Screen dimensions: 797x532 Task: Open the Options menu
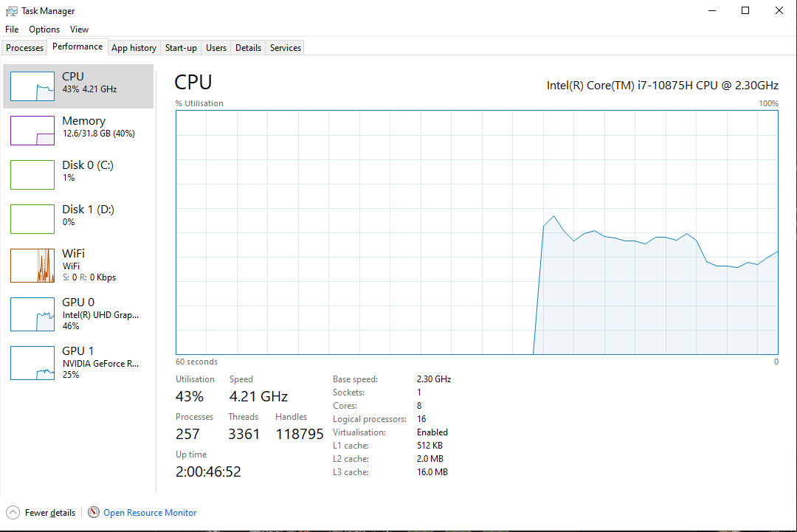(x=44, y=30)
